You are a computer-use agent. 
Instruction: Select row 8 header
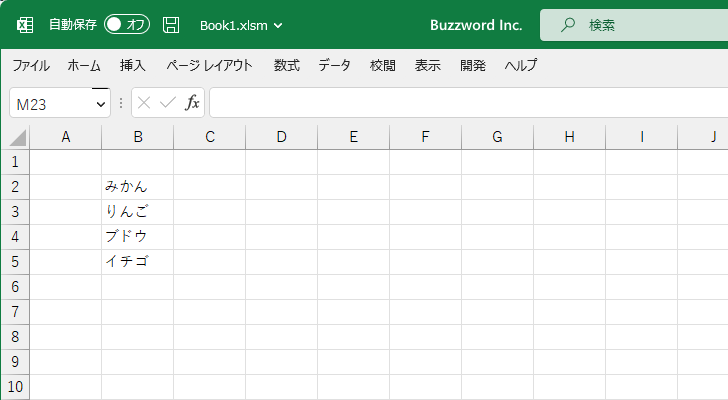[x=15, y=337]
